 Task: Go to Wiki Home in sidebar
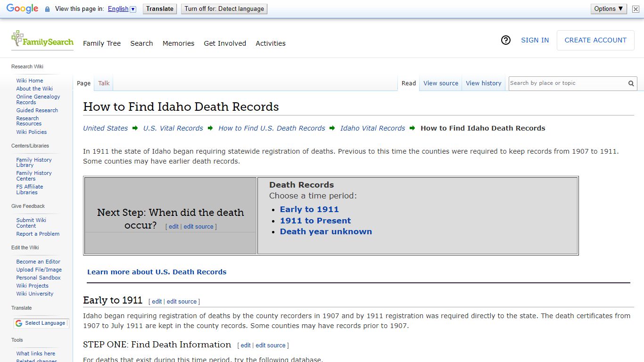(x=30, y=81)
